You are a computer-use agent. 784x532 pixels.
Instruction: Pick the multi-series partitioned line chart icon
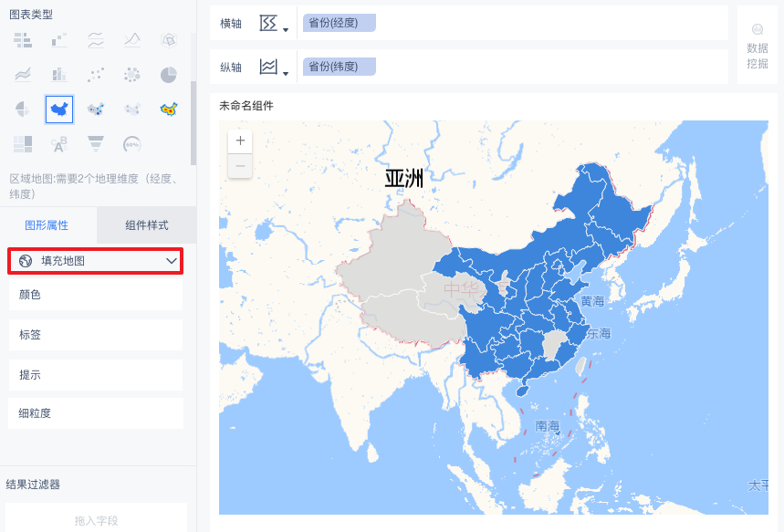pos(96,39)
